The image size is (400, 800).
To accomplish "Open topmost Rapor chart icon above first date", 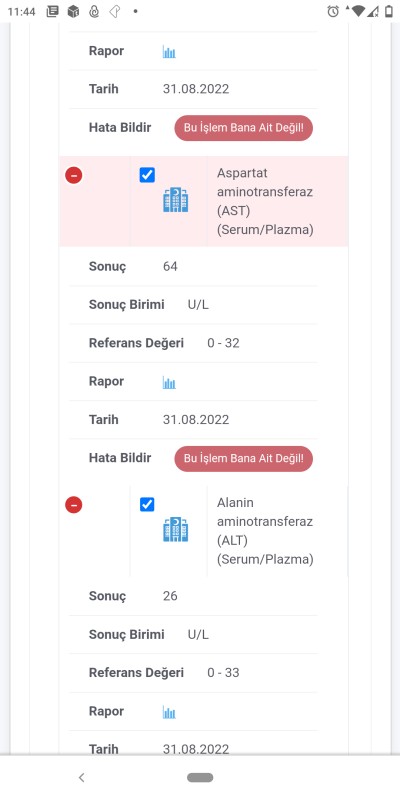I will (169, 52).
